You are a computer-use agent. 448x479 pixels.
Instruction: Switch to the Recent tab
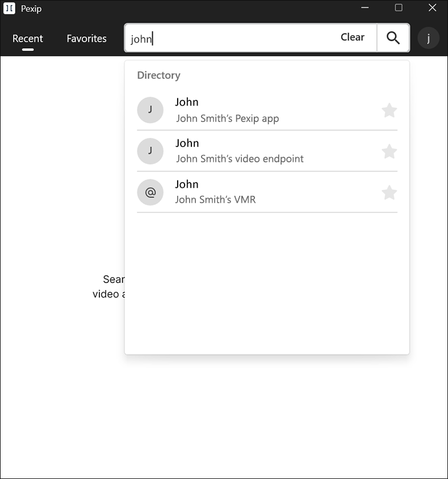click(x=28, y=39)
